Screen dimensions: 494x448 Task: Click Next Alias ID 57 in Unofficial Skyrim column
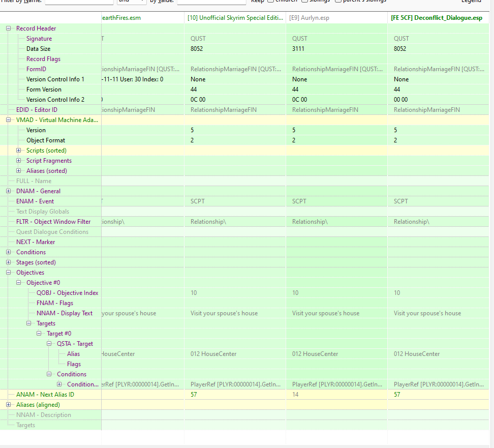194,395
